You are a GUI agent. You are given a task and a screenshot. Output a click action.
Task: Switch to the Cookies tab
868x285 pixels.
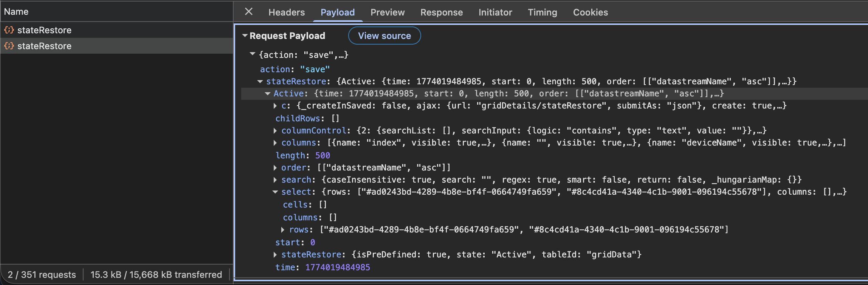590,12
